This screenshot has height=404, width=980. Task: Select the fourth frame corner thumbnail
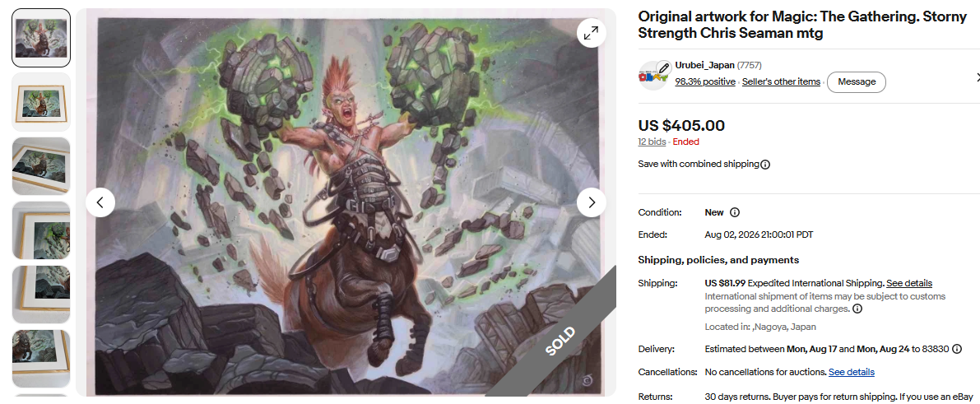(x=41, y=230)
